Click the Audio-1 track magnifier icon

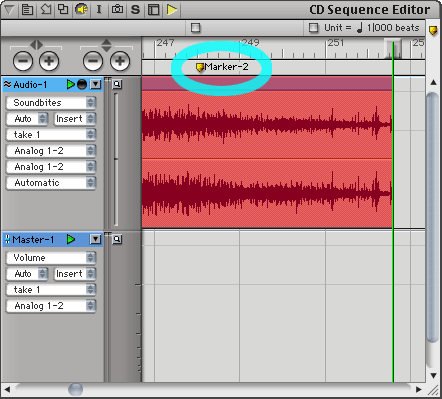coord(117,84)
